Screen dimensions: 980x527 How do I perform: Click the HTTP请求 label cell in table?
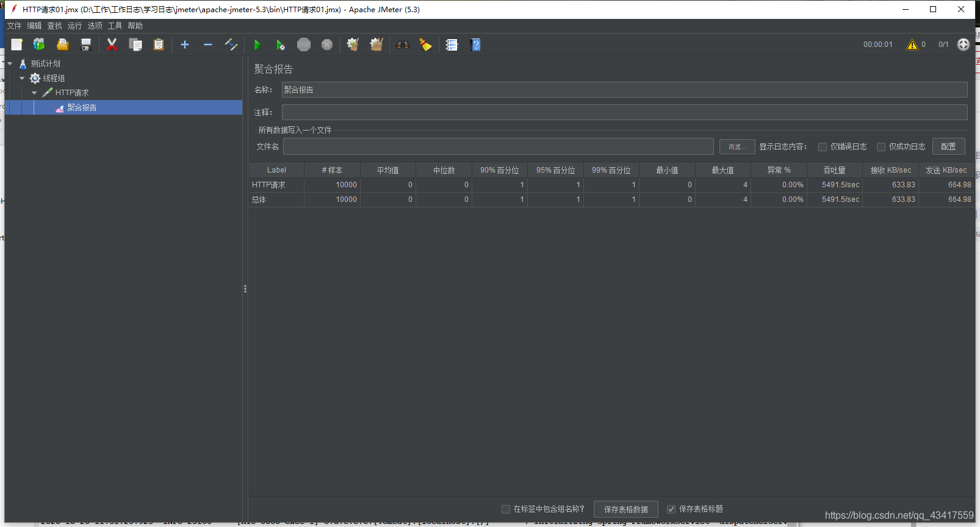click(276, 185)
